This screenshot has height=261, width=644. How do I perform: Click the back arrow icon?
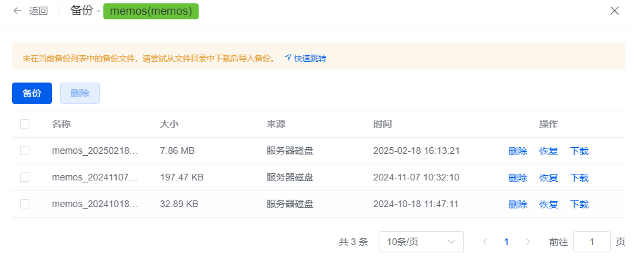[17, 11]
